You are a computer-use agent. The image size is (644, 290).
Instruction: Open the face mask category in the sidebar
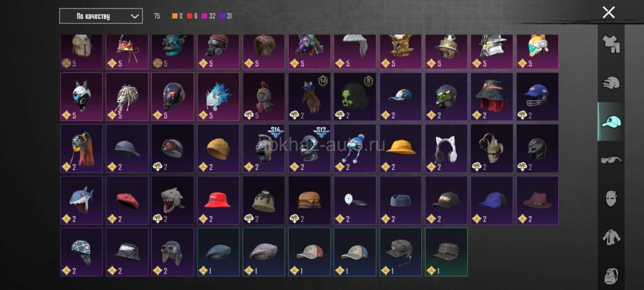click(x=611, y=198)
